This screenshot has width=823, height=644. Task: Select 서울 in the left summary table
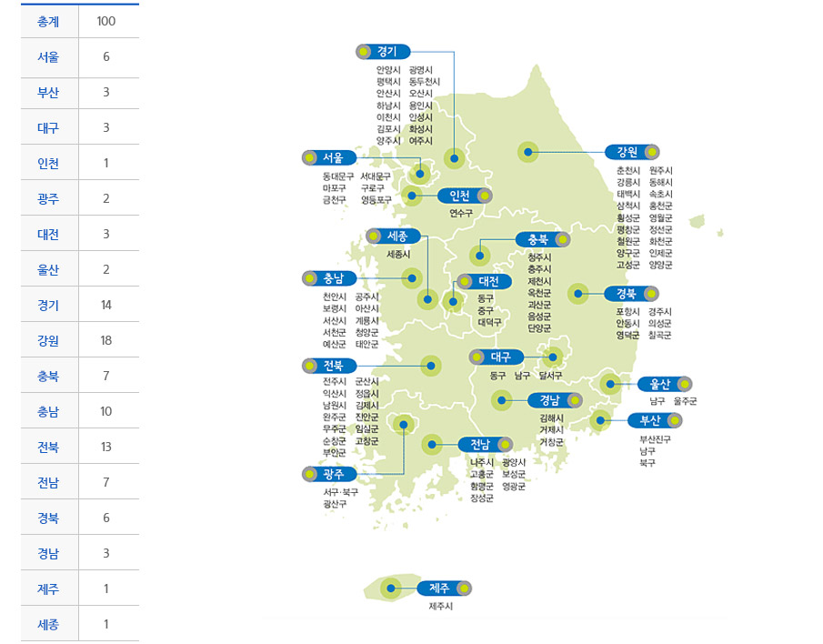(50, 57)
